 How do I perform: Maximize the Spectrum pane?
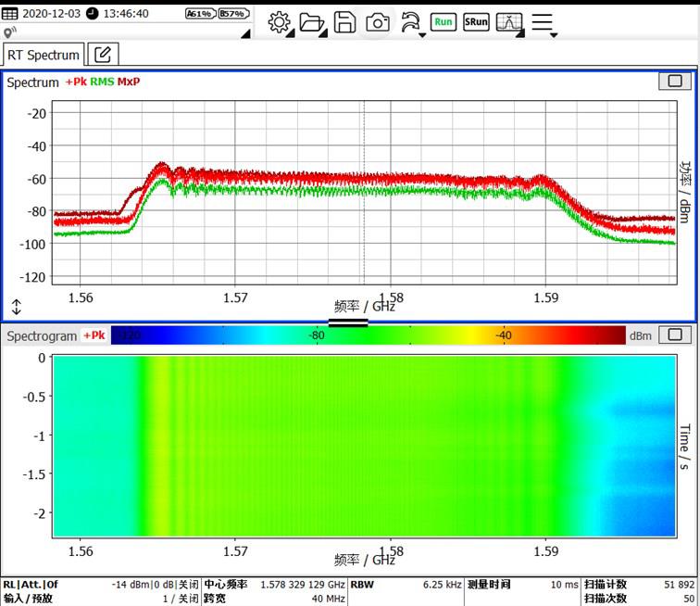pos(673,82)
